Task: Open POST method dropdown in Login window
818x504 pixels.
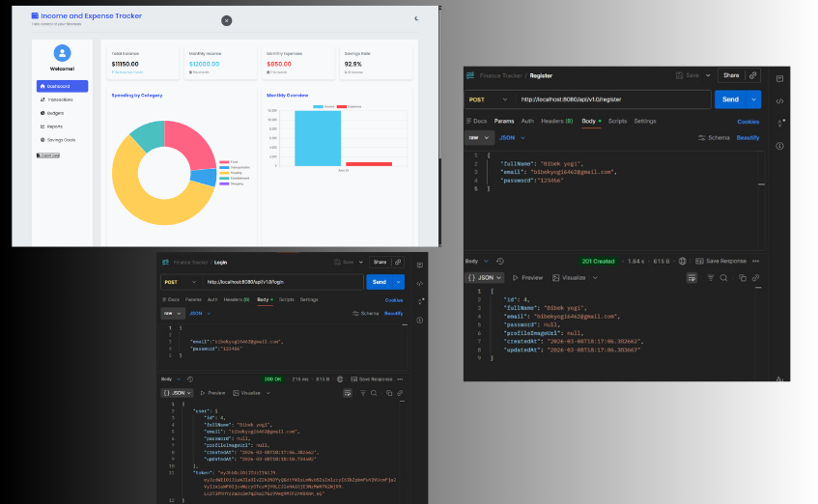Action: [x=180, y=282]
